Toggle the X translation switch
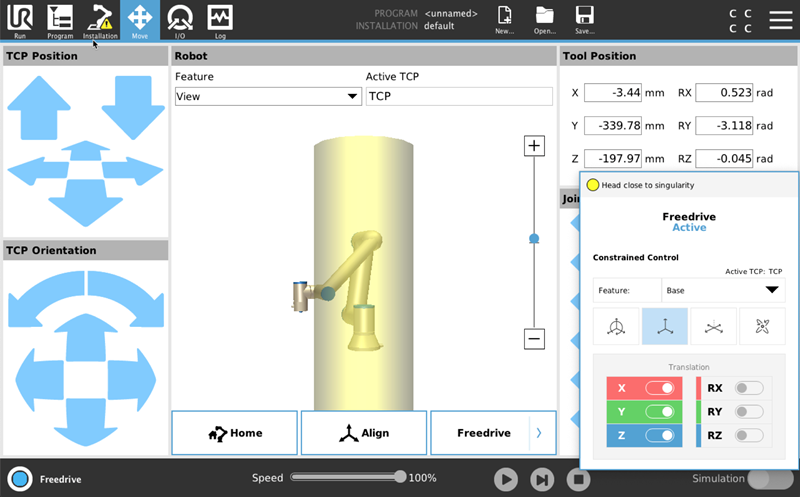This screenshot has width=800, height=497. [x=659, y=388]
